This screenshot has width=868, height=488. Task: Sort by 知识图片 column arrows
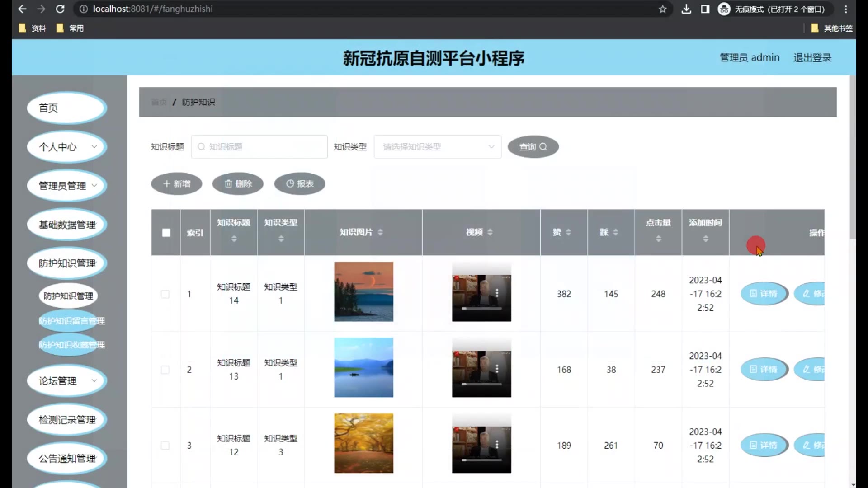(x=380, y=232)
